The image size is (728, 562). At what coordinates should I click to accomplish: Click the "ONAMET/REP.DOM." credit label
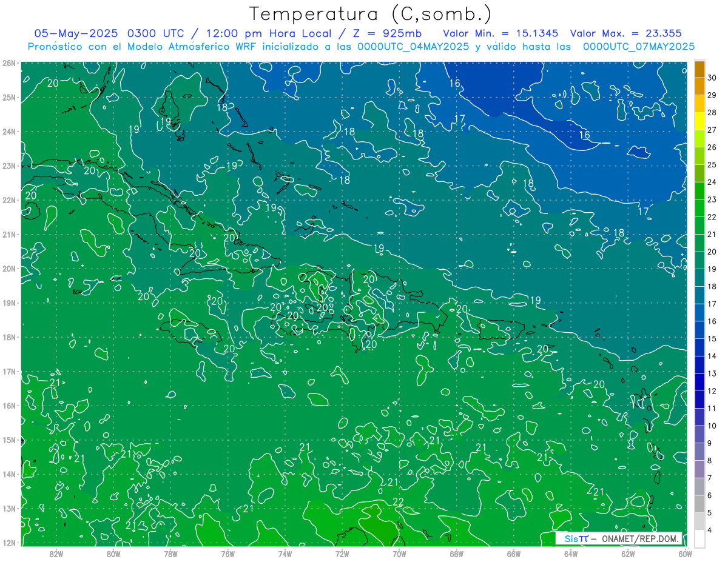pyautogui.click(x=641, y=538)
